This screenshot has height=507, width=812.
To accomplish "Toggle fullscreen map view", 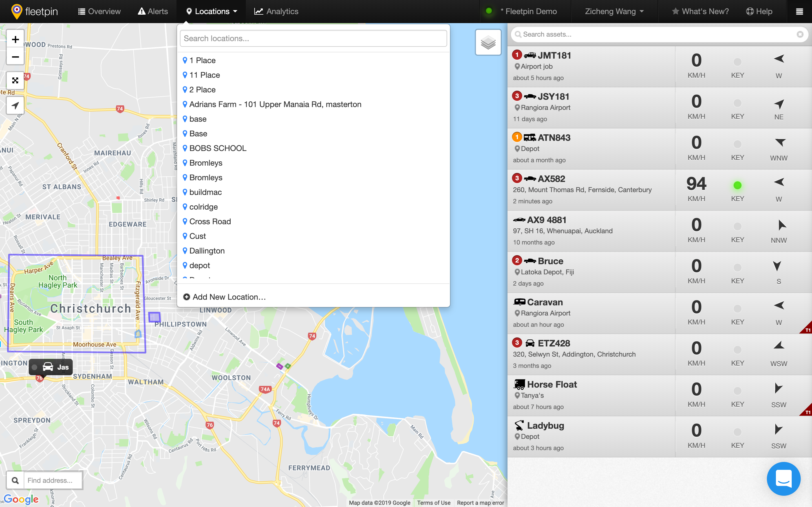I will click(15, 81).
